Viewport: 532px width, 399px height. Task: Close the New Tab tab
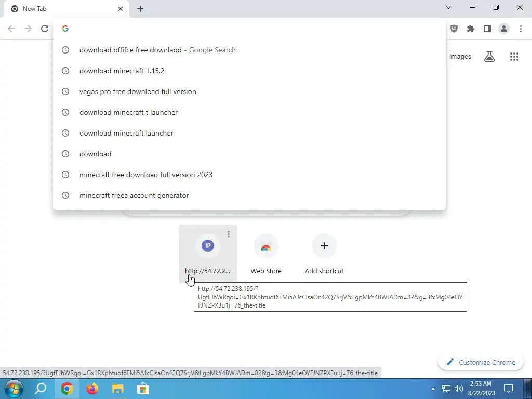click(121, 9)
